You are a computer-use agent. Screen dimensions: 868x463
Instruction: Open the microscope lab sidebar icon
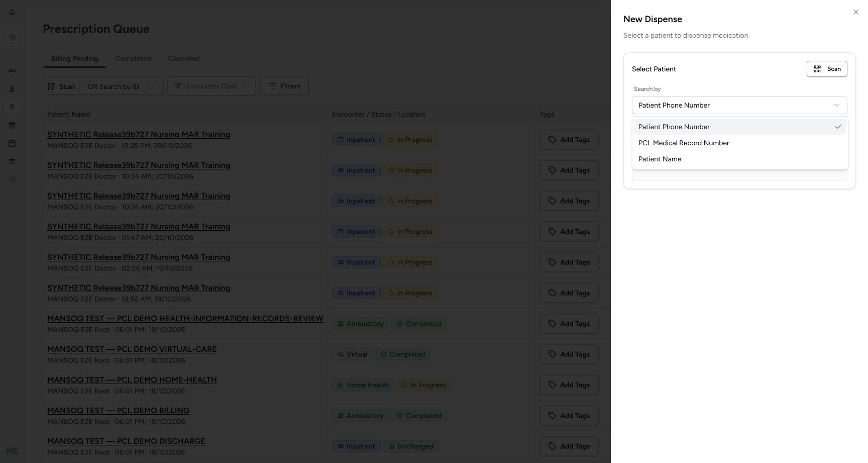point(12,89)
